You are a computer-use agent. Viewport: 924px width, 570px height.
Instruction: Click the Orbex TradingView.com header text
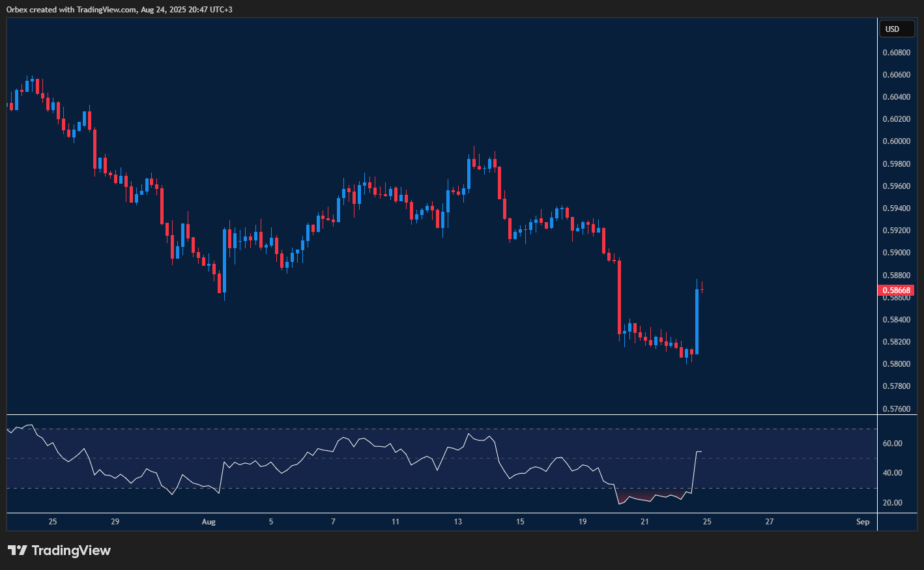pyautogui.click(x=119, y=9)
